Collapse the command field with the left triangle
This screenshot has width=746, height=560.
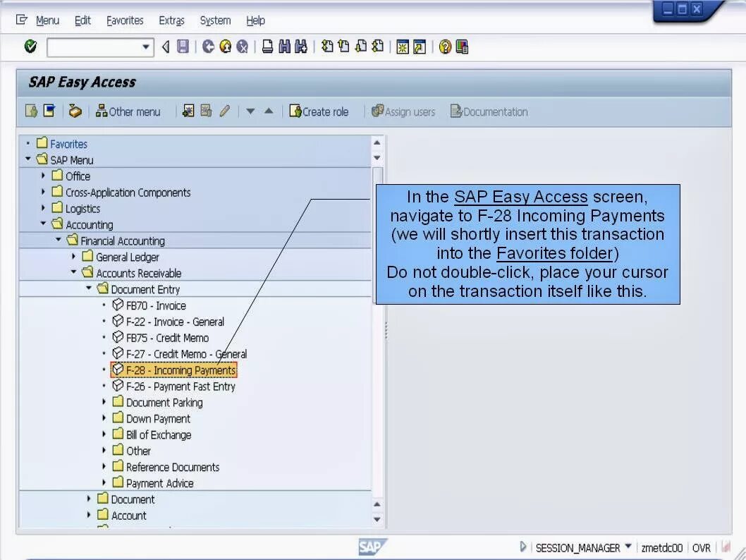tap(166, 47)
